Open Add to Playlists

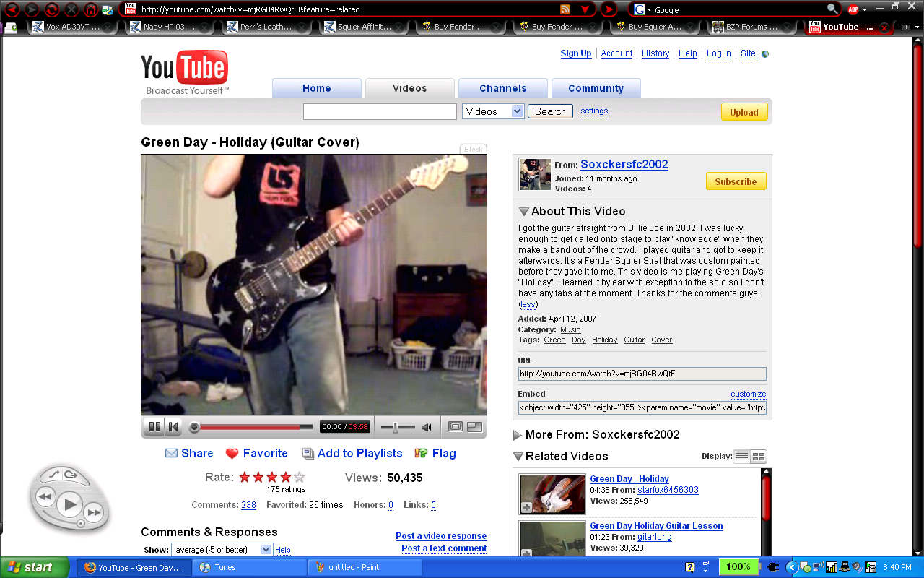[x=352, y=453]
